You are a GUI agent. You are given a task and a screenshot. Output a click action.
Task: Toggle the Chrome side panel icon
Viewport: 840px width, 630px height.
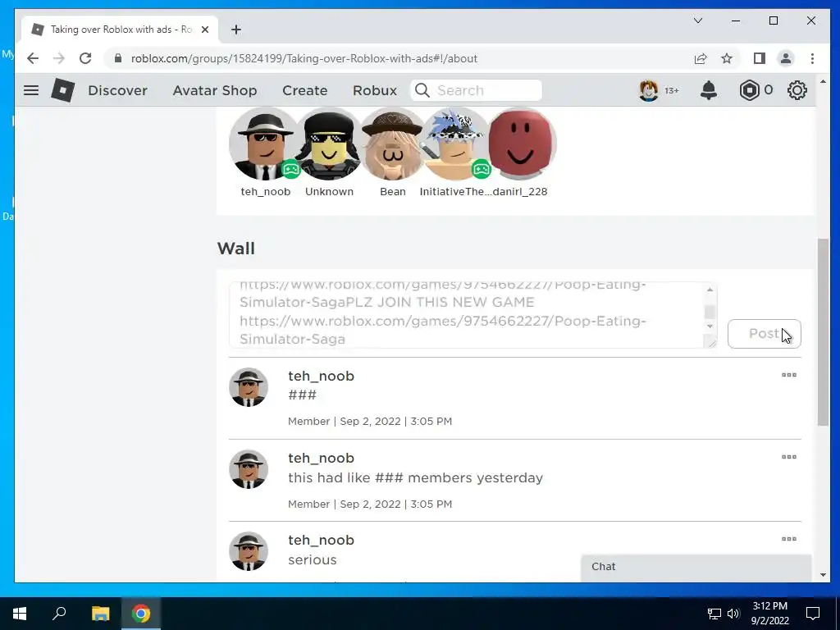(x=759, y=58)
